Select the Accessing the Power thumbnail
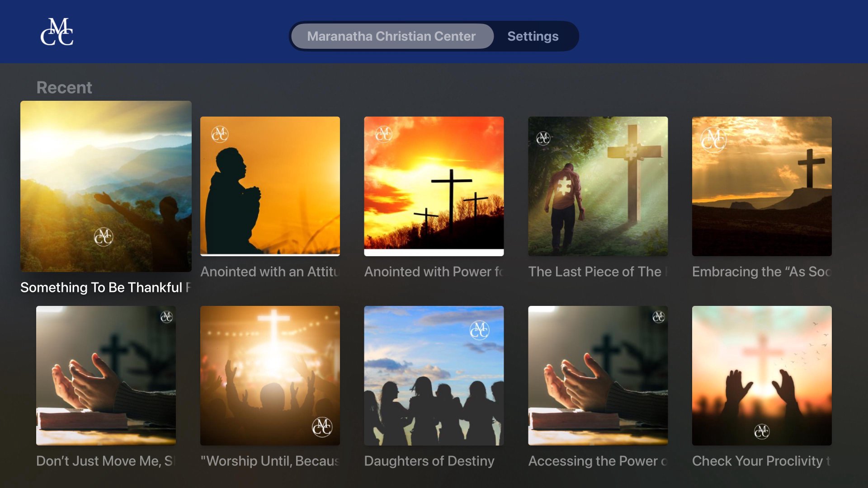This screenshot has width=868, height=488. (598, 375)
